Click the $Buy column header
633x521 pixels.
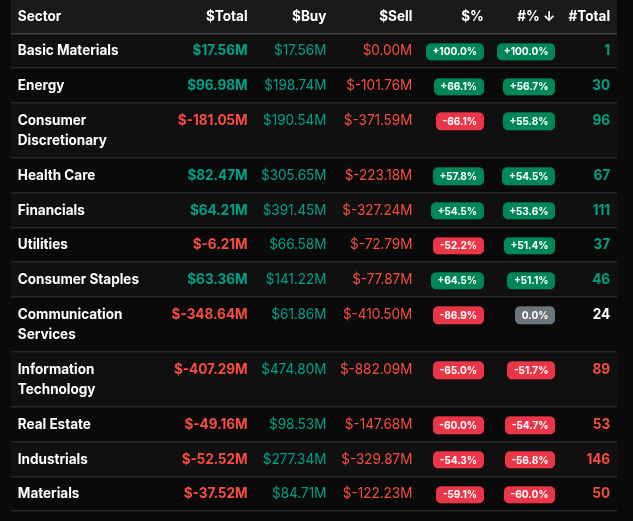309,16
